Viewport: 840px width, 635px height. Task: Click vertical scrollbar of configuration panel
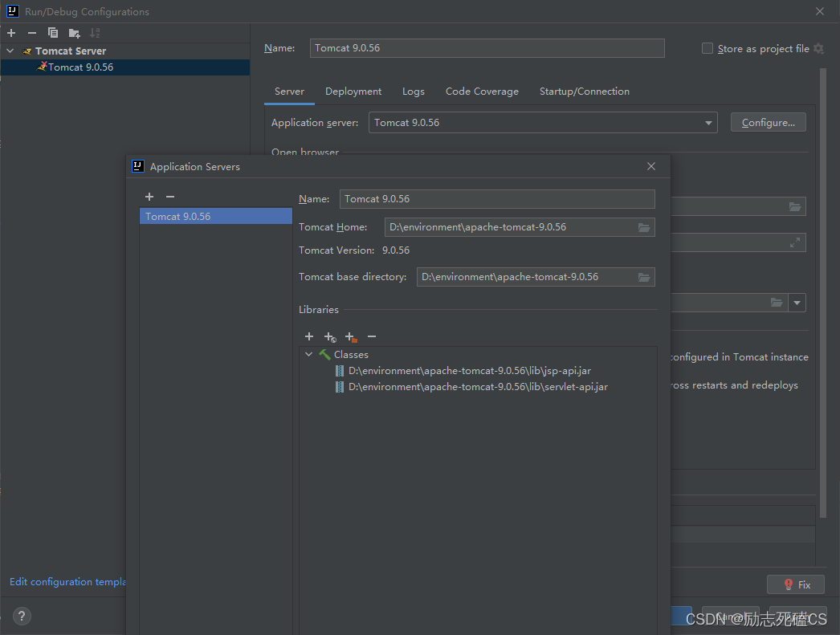click(x=823, y=293)
